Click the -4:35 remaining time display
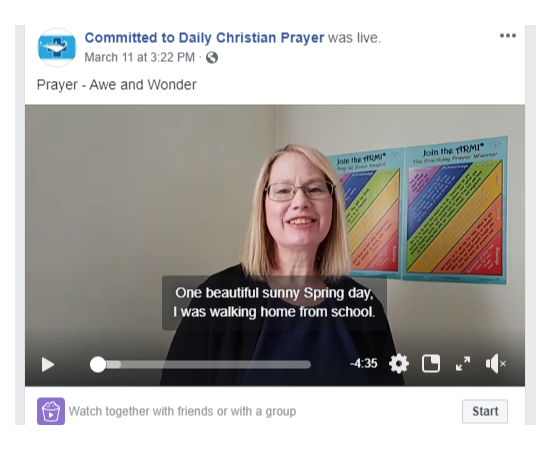Screen dimensions: 550x450 pyautogui.click(x=364, y=363)
